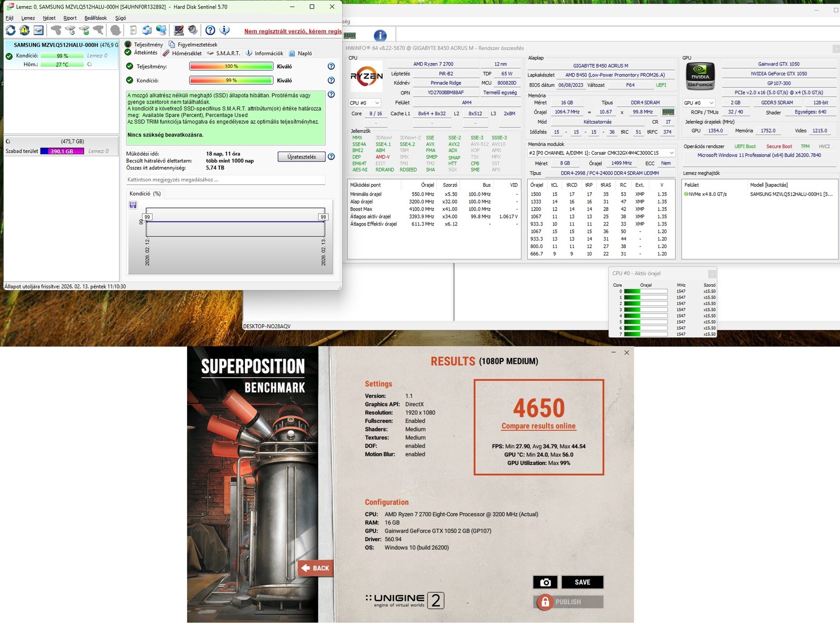
Task: Click the greyed disk icon with green check
Action: (84, 30)
